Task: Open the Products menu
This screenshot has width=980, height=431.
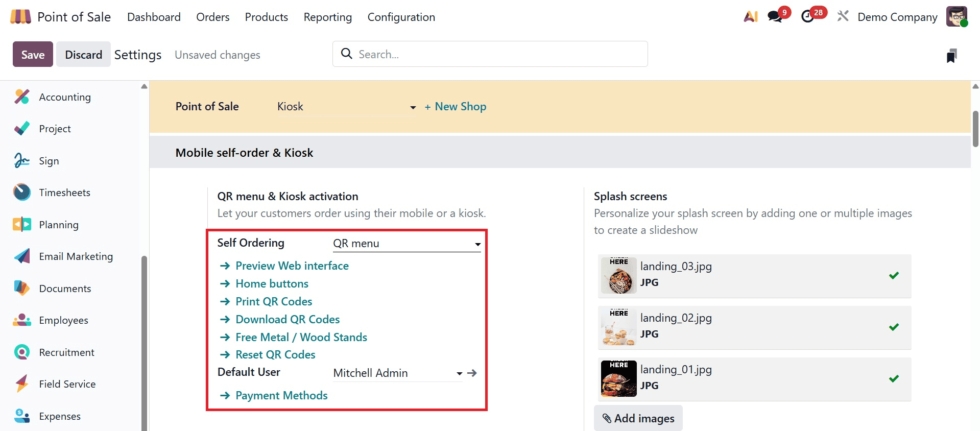Action: click(267, 17)
